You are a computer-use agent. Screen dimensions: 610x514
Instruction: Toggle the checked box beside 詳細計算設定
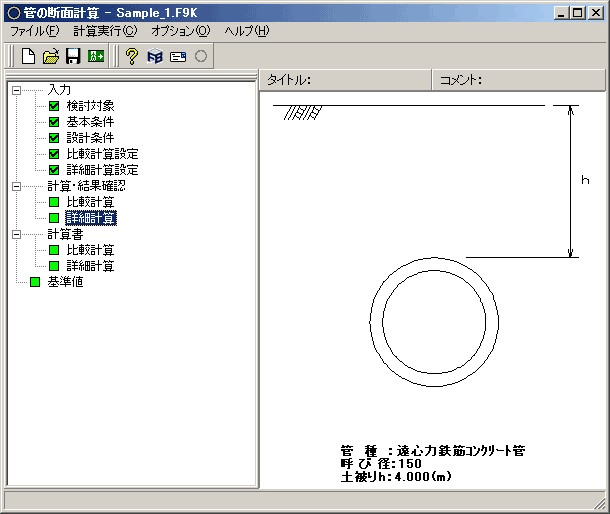54,170
